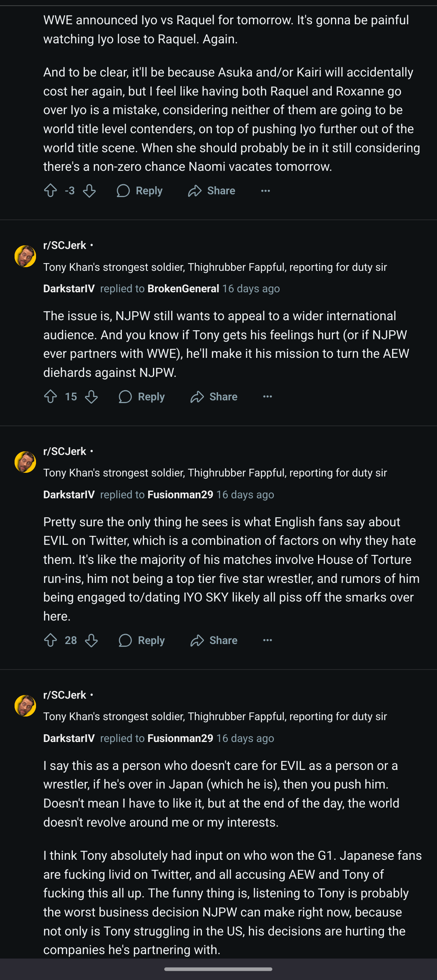Open more options on the 28-point comment
Image resolution: width=437 pixels, height=980 pixels.
267,640
